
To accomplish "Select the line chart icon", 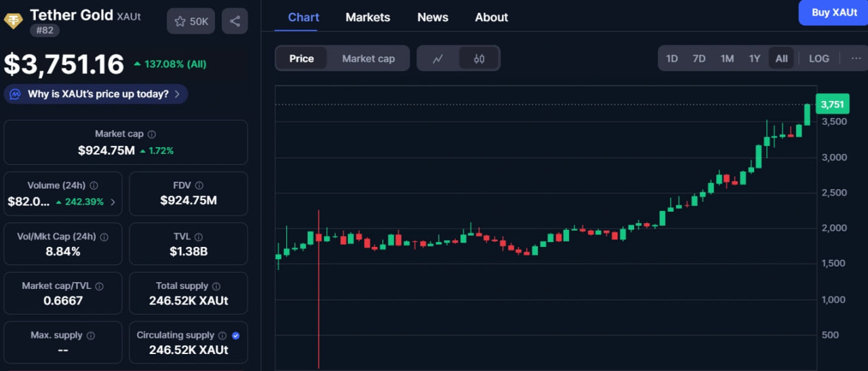I will pyautogui.click(x=438, y=58).
